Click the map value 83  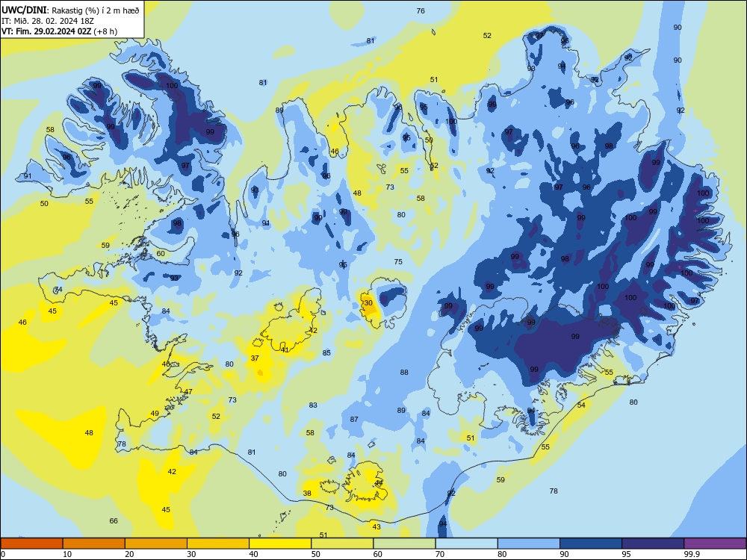point(313,405)
